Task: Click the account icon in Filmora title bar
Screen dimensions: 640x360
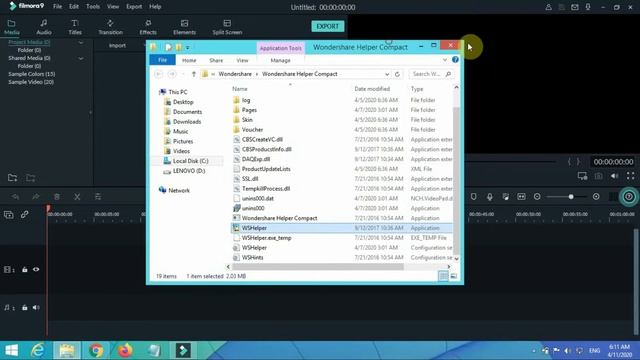Action: [x=549, y=7]
